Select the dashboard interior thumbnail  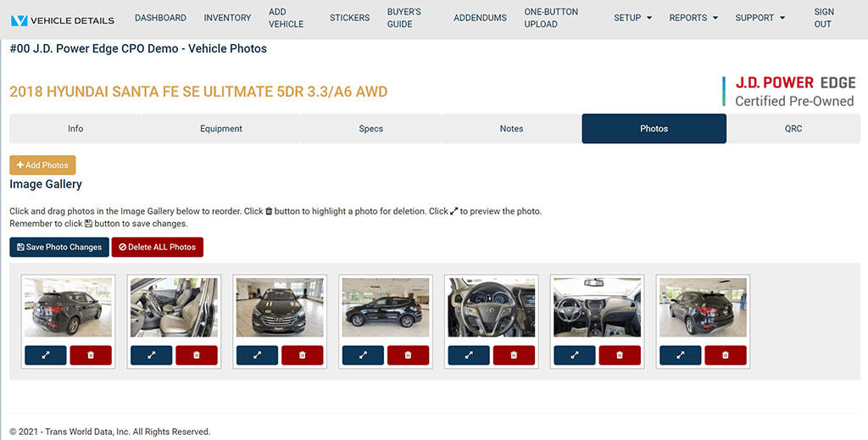click(598, 307)
